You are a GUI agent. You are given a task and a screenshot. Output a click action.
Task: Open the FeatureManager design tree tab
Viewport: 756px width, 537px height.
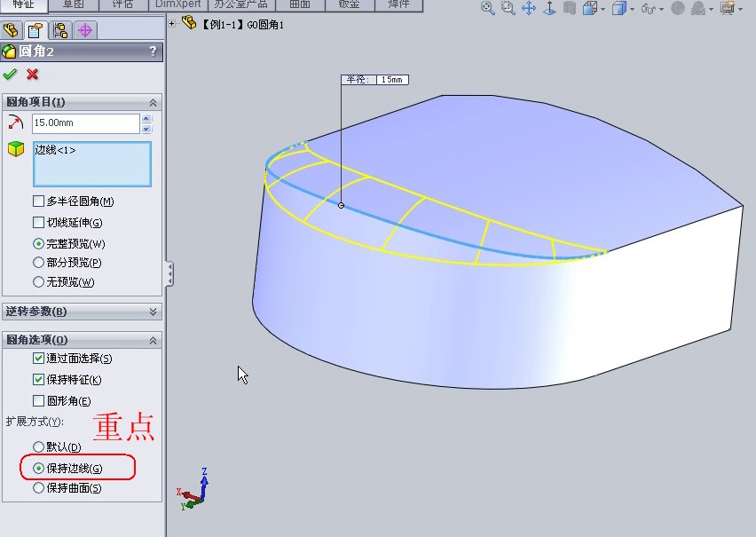point(11,30)
